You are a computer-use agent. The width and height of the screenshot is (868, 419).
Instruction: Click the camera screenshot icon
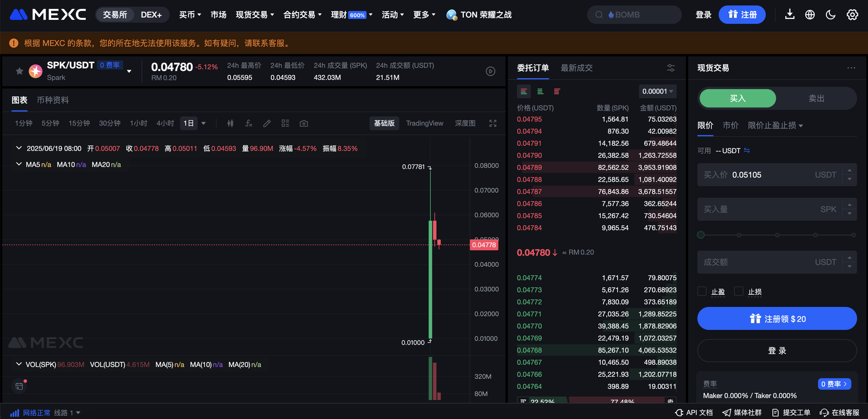click(304, 123)
